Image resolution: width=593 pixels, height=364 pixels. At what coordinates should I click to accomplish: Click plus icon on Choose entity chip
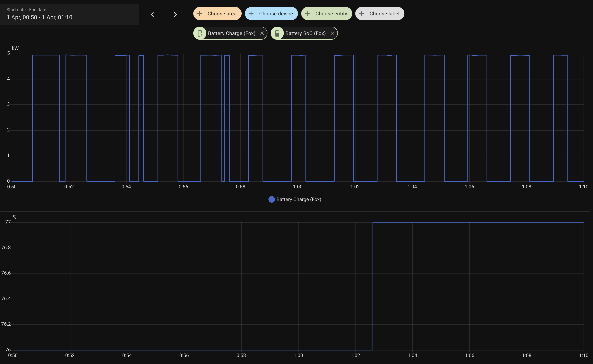(307, 14)
